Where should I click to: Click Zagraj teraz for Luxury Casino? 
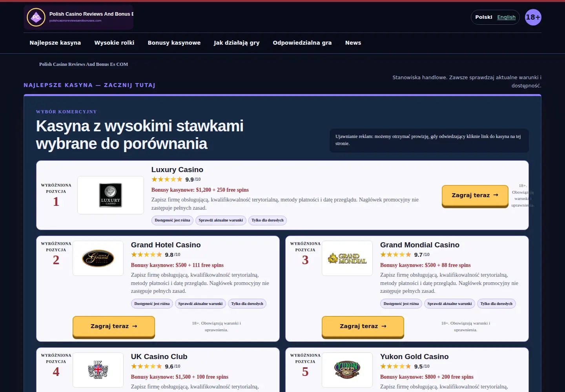475,195
